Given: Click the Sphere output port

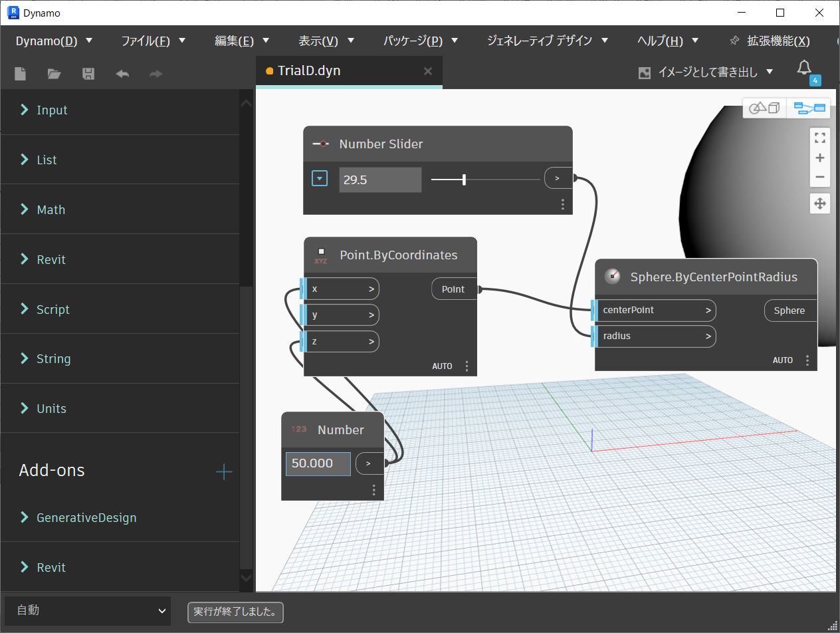Looking at the screenshot, I should (x=791, y=311).
